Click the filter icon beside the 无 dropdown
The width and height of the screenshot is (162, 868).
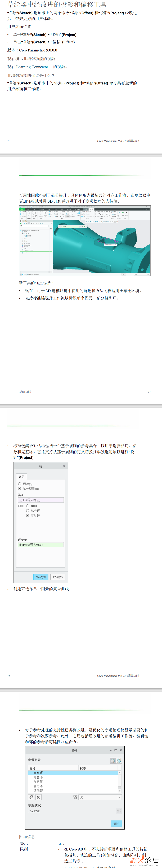click(75, 798)
